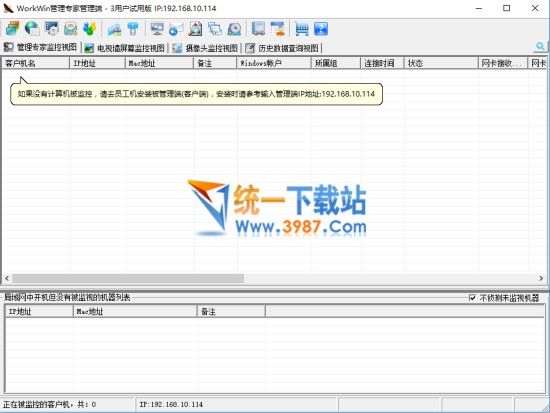Open 历史数据查询视图 tab

[282, 48]
